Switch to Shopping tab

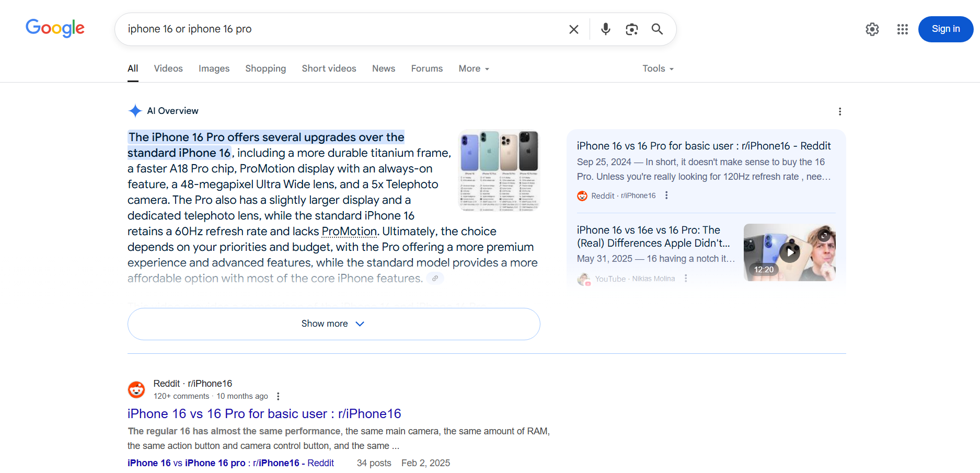266,68
